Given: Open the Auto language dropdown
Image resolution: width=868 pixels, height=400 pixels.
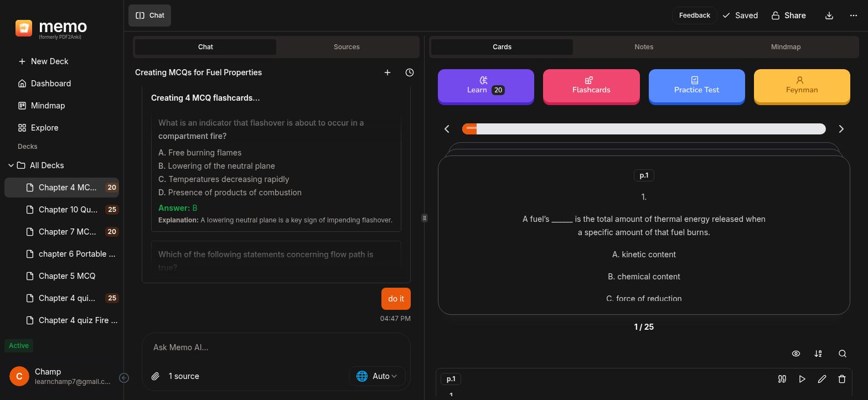Looking at the screenshot, I should coord(377,376).
